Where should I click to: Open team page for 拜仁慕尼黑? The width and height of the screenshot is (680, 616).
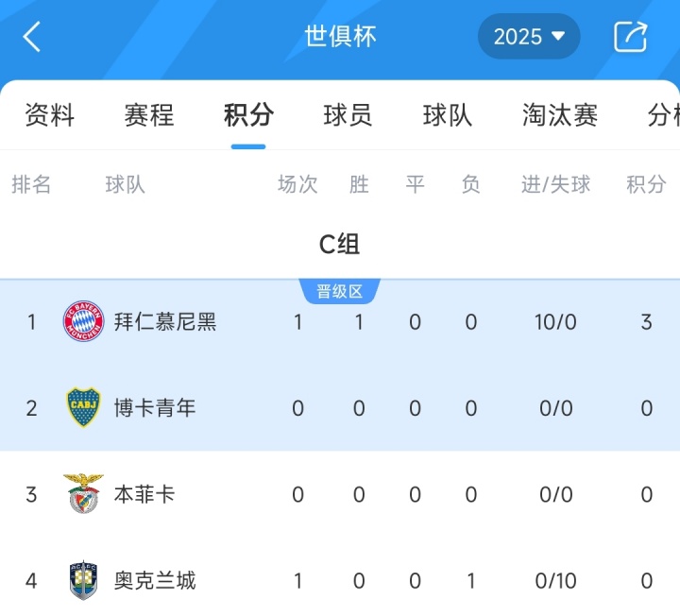[x=165, y=322]
